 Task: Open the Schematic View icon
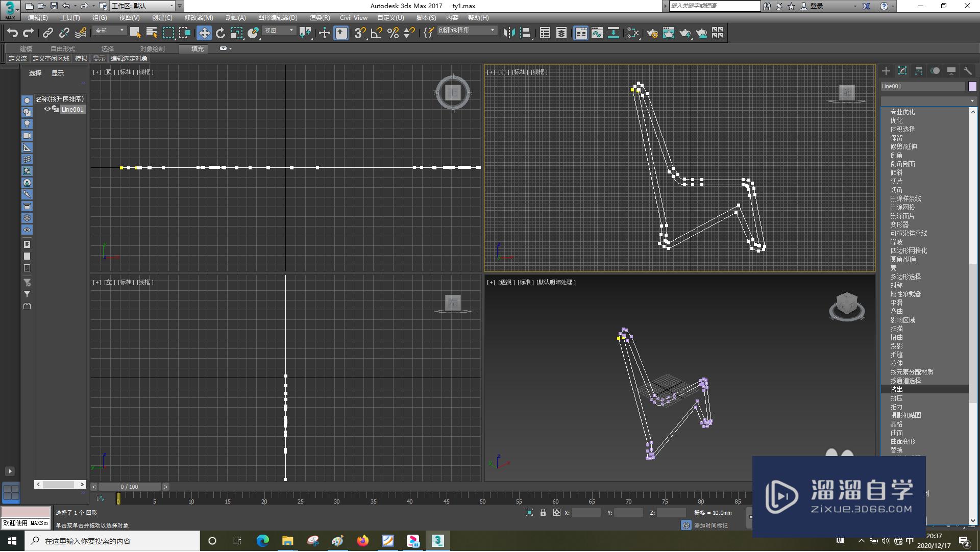(x=614, y=33)
